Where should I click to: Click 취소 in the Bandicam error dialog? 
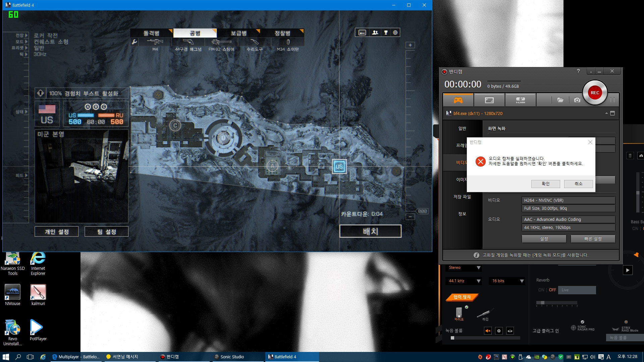click(x=578, y=184)
